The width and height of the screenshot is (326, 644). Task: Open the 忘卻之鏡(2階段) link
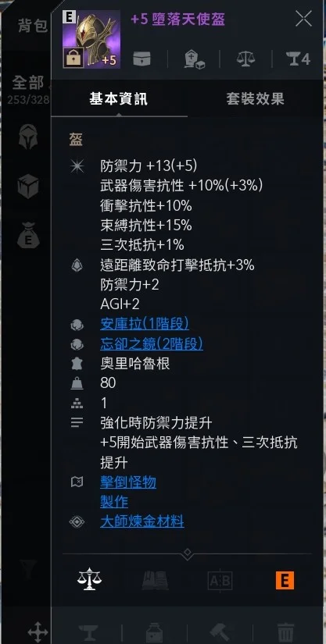152,343
